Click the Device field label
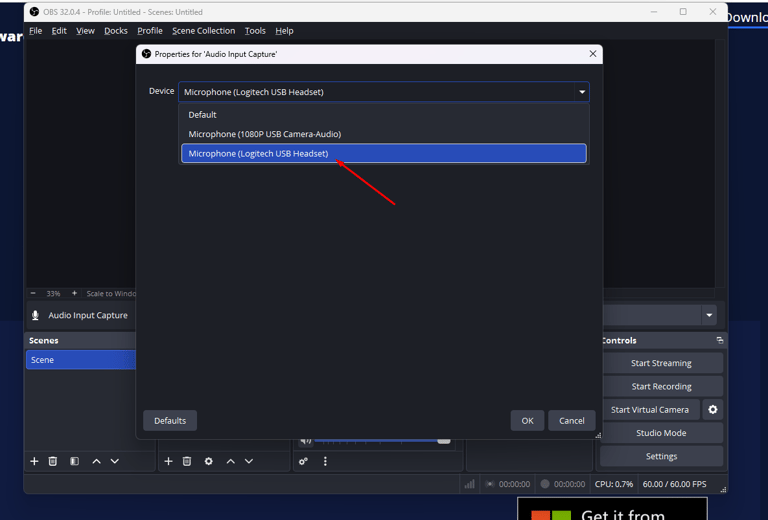Viewport: 768px width, 520px height. [x=162, y=91]
